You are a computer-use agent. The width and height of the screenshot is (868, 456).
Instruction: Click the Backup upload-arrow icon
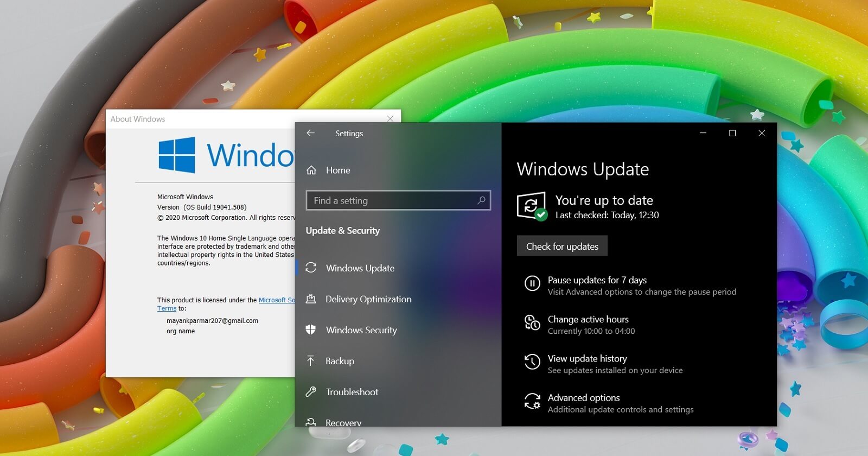point(311,360)
